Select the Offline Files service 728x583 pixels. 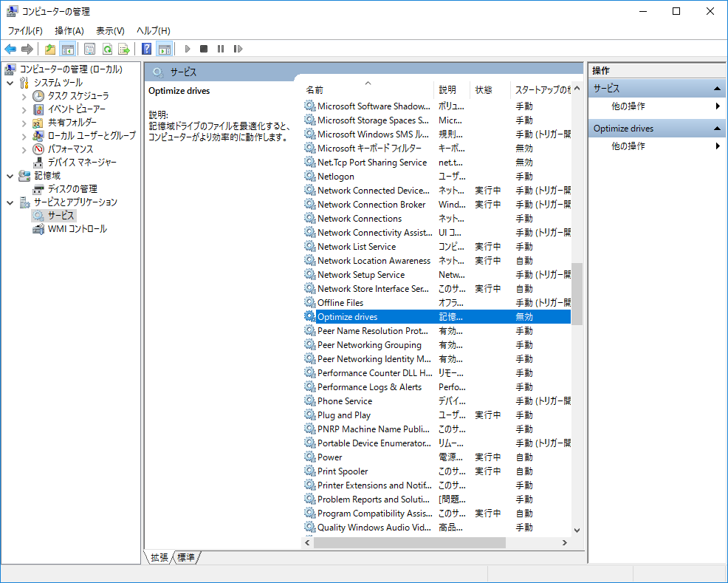point(437,303)
